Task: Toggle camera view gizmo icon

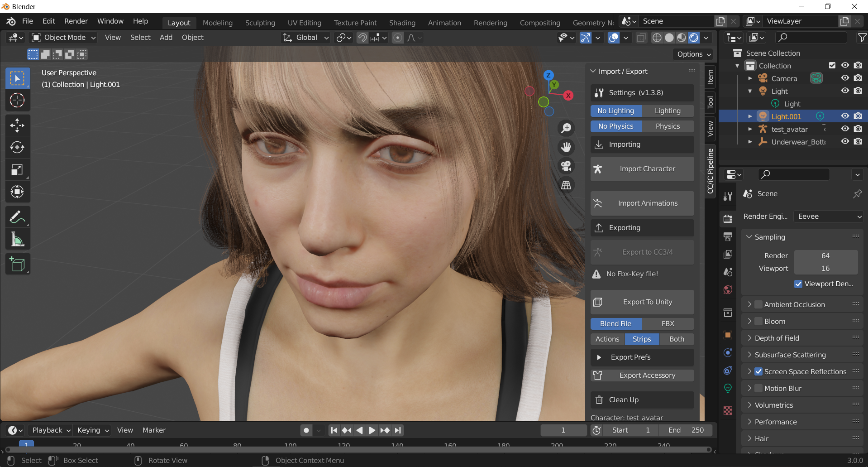Action: pyautogui.click(x=566, y=166)
